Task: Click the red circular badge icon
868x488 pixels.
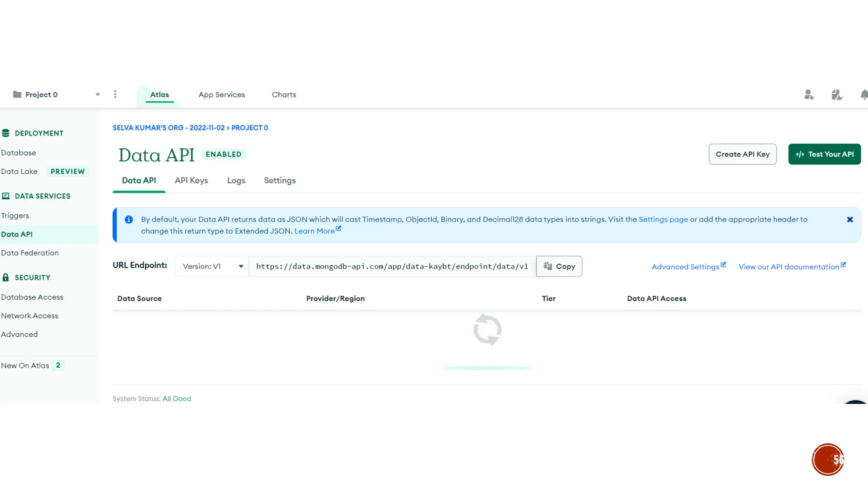Action: [x=828, y=460]
